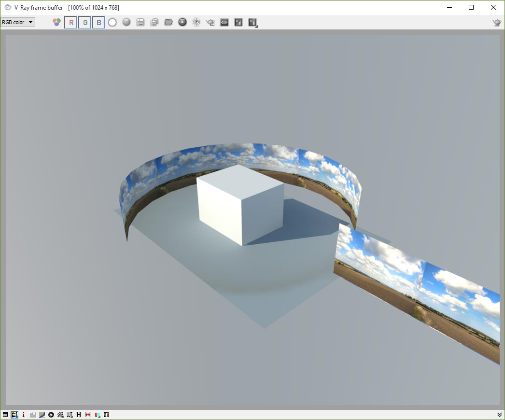Switch to alpha channel white circle
Screen dimensions: 505x420
point(112,22)
